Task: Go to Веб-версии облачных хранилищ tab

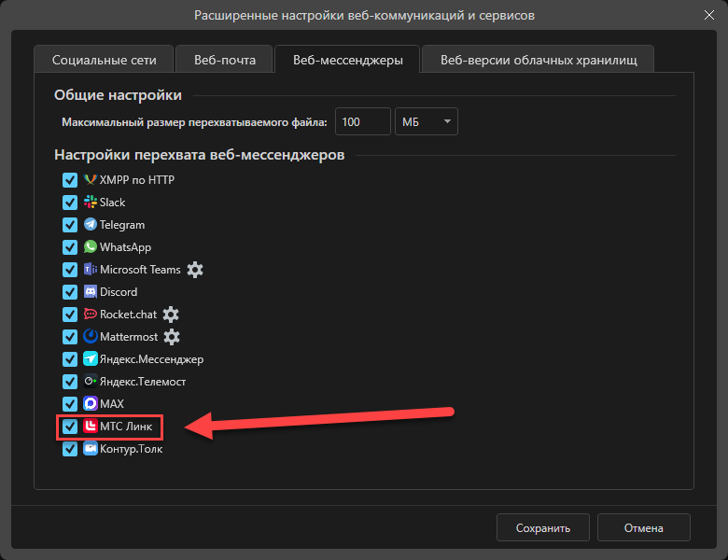Action: [x=538, y=60]
